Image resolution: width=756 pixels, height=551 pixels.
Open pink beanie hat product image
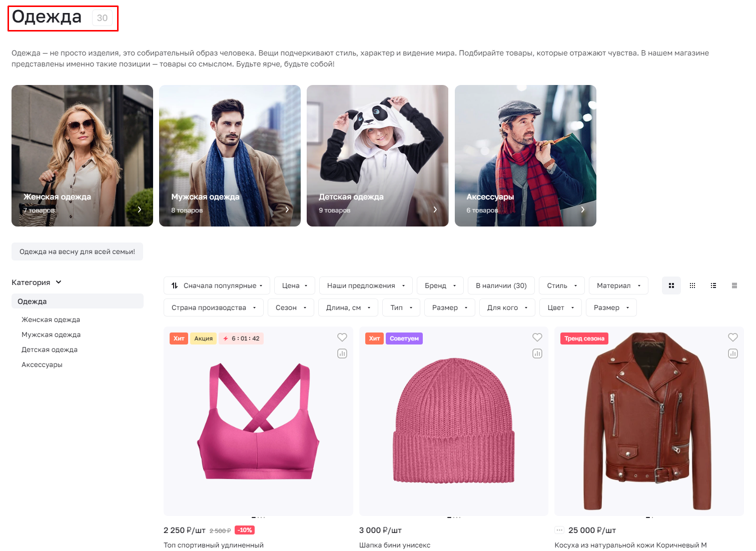pos(454,421)
